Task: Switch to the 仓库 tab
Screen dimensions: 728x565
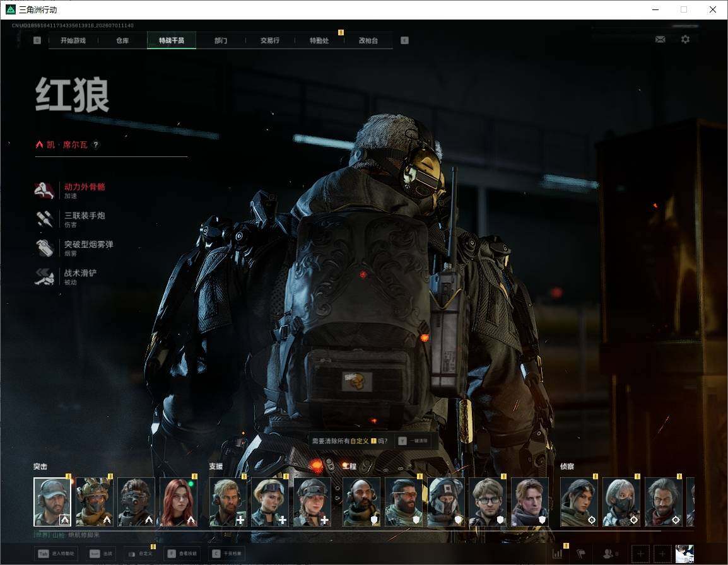Action: tap(122, 40)
